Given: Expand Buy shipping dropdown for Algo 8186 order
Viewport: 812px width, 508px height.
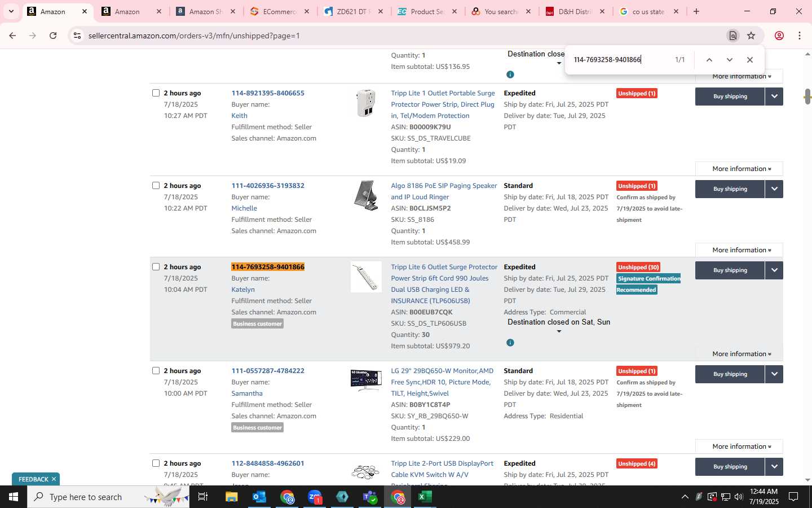Looking at the screenshot, I should (x=774, y=189).
